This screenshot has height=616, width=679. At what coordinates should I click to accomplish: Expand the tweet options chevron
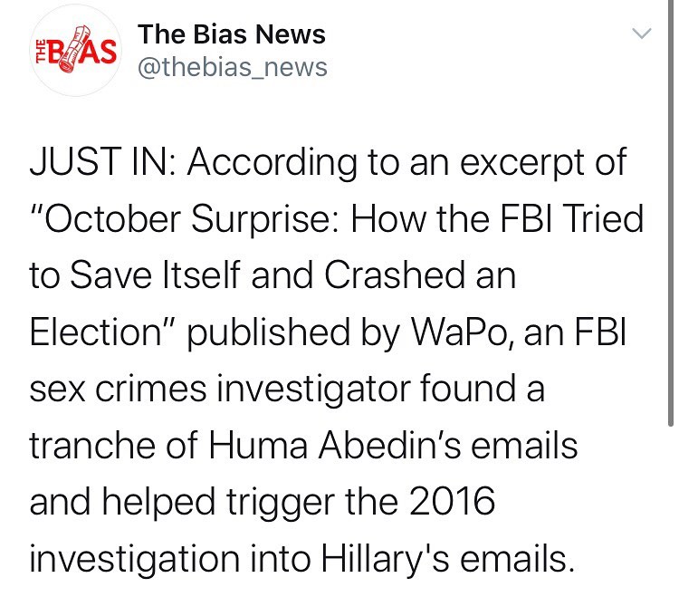pos(641,34)
